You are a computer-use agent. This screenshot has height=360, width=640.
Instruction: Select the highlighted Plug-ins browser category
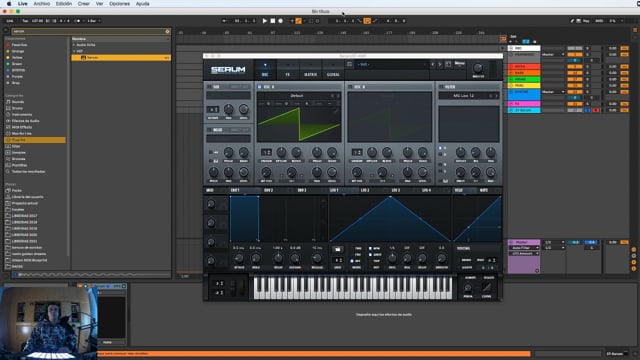click(35, 140)
